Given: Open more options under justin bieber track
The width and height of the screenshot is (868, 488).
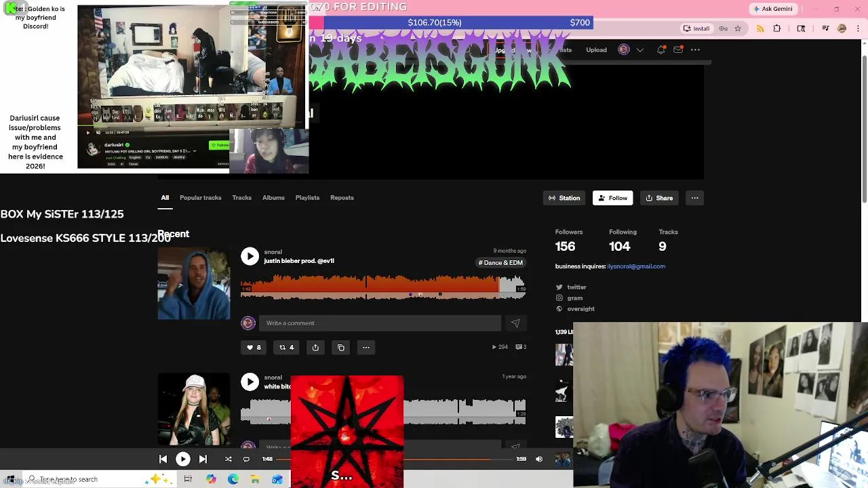Looking at the screenshot, I should tap(366, 348).
